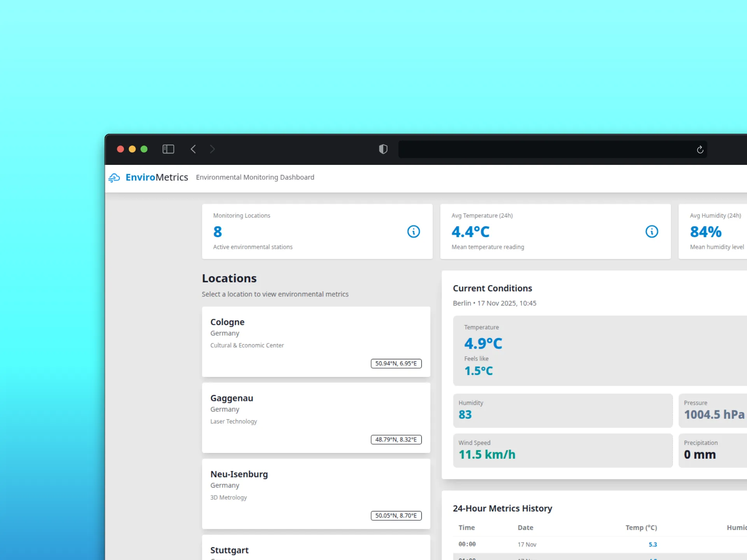Click the browser back navigation arrow
This screenshot has height=560, width=747.
(193, 149)
